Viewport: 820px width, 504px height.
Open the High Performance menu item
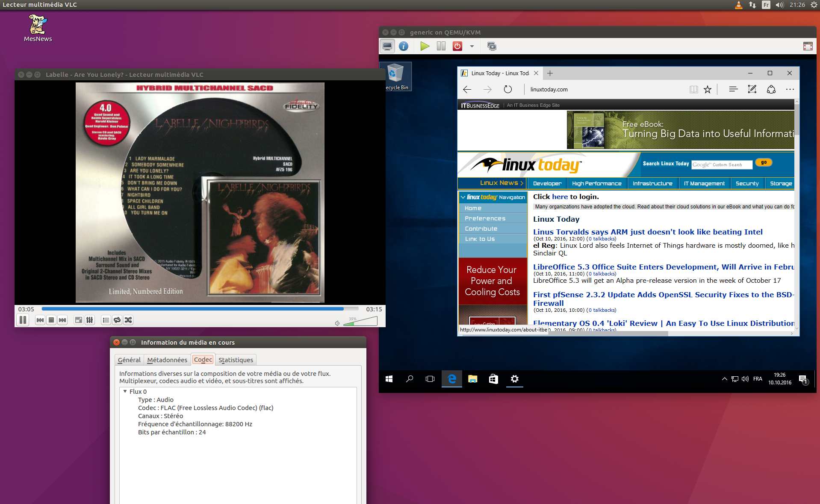[597, 183]
